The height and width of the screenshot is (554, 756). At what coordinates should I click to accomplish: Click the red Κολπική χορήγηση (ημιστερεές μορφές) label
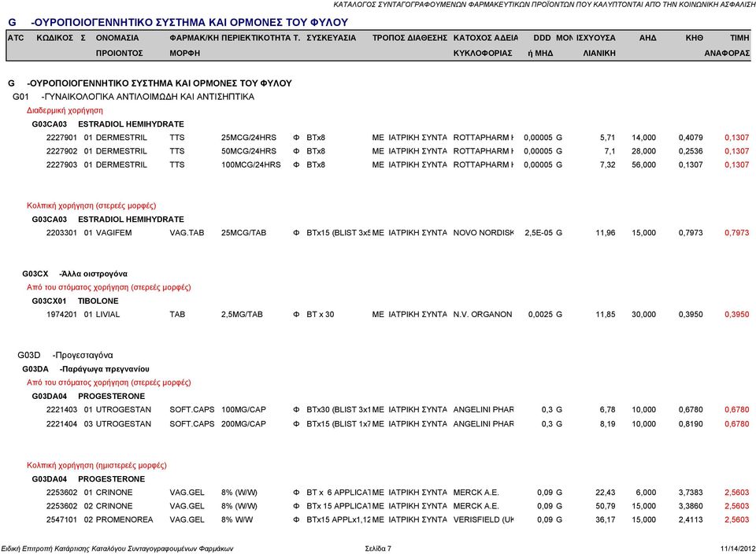pos(96,465)
